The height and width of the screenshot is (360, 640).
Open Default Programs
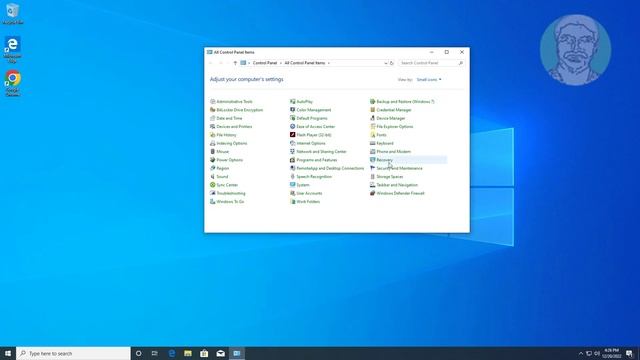click(x=309, y=118)
